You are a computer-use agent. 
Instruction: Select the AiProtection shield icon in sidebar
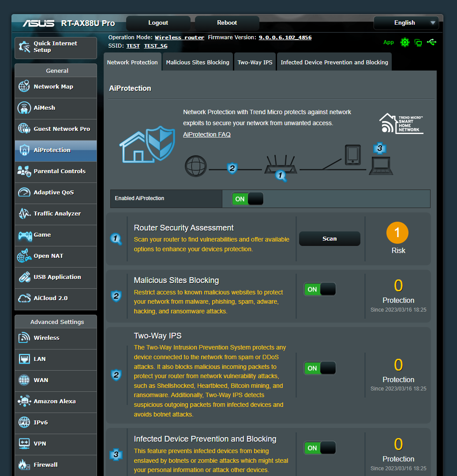[x=24, y=150]
